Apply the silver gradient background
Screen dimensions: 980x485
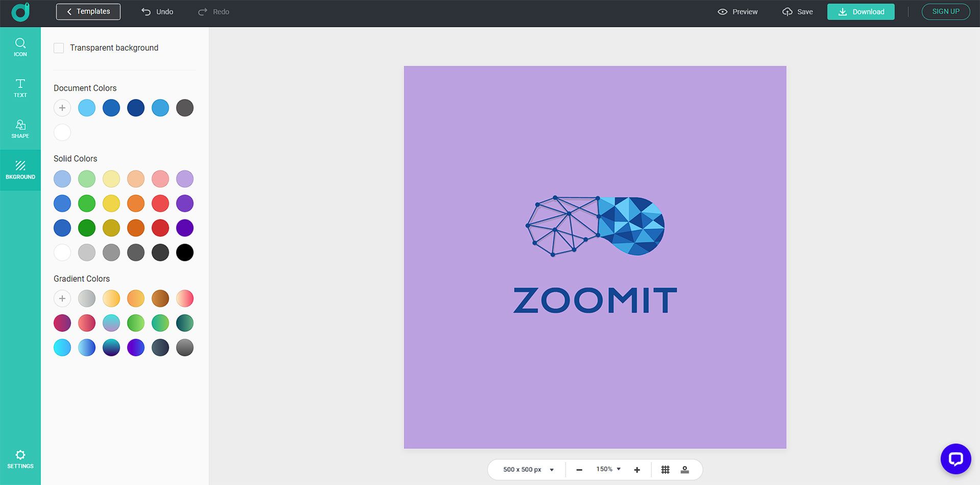[87, 299]
